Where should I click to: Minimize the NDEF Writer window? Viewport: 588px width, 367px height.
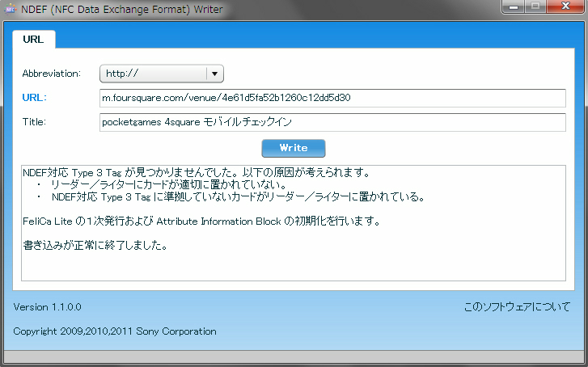[x=514, y=6]
